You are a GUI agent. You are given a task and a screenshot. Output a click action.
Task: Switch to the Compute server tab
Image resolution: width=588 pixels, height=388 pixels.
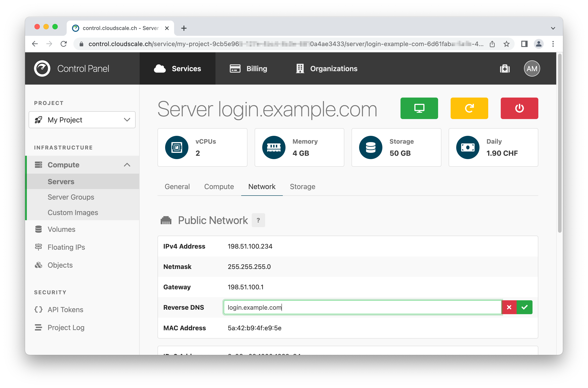tap(219, 187)
